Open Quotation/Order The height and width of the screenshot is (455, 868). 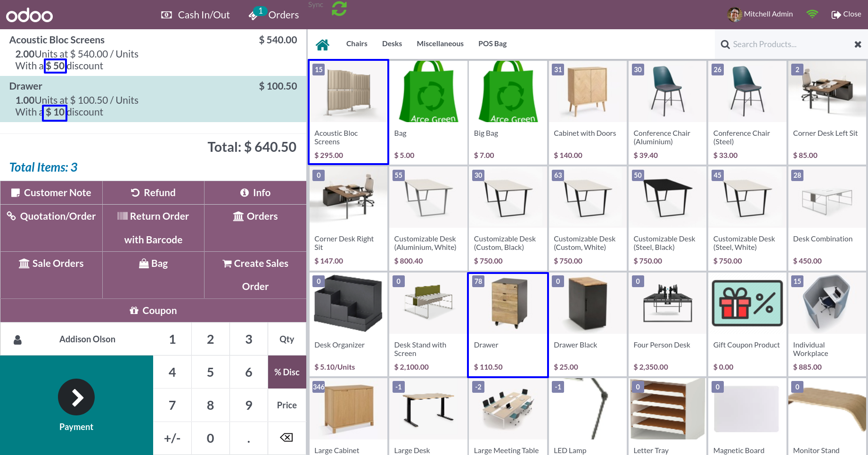click(51, 228)
